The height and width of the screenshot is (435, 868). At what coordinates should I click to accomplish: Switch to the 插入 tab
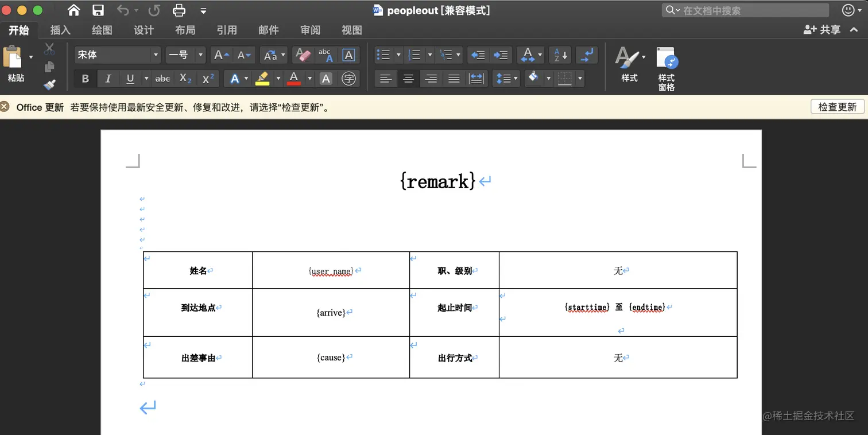[60, 30]
